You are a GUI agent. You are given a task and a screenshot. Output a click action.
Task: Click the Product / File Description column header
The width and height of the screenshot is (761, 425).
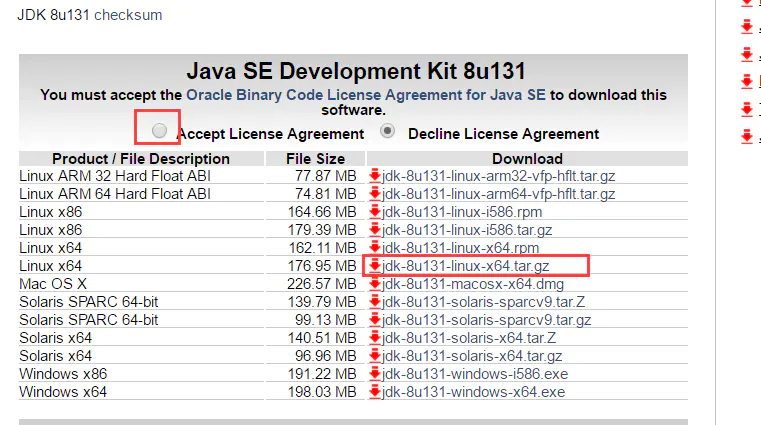[141, 159]
